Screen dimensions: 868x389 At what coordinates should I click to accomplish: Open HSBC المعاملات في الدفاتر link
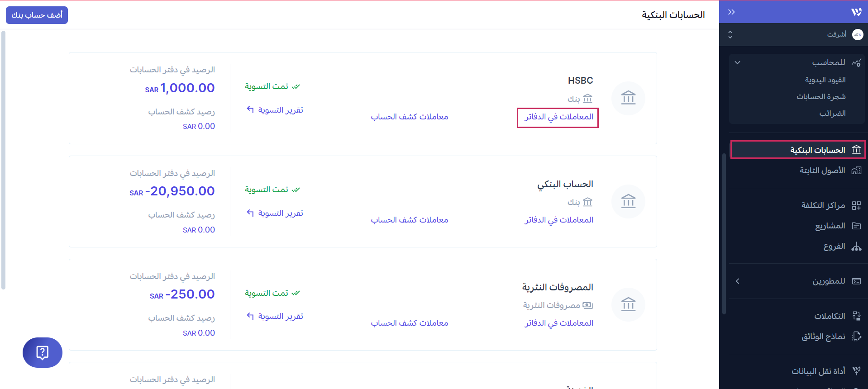[x=558, y=117]
